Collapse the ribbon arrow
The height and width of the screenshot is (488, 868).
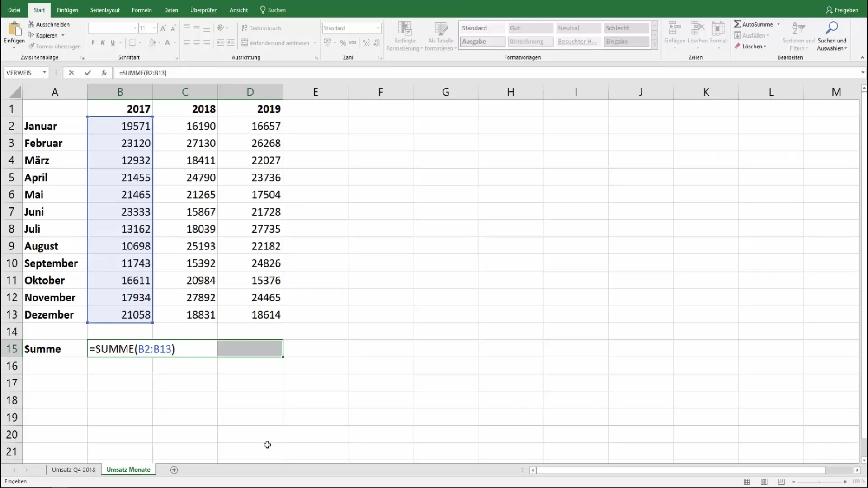(862, 57)
